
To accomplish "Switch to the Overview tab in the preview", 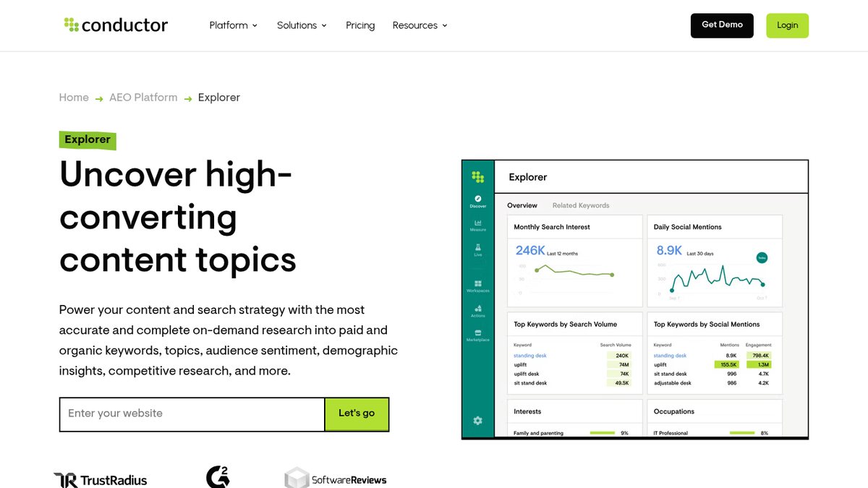I will tap(522, 205).
